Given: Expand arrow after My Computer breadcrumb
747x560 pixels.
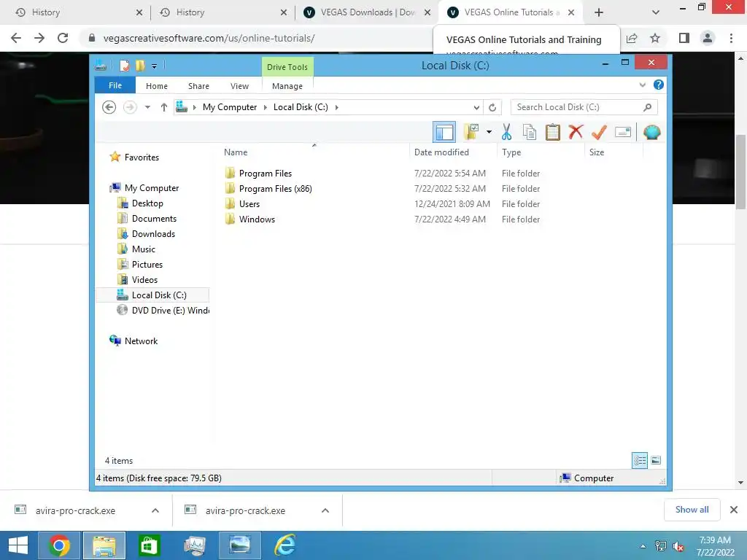Looking at the screenshot, I should click(x=266, y=107).
